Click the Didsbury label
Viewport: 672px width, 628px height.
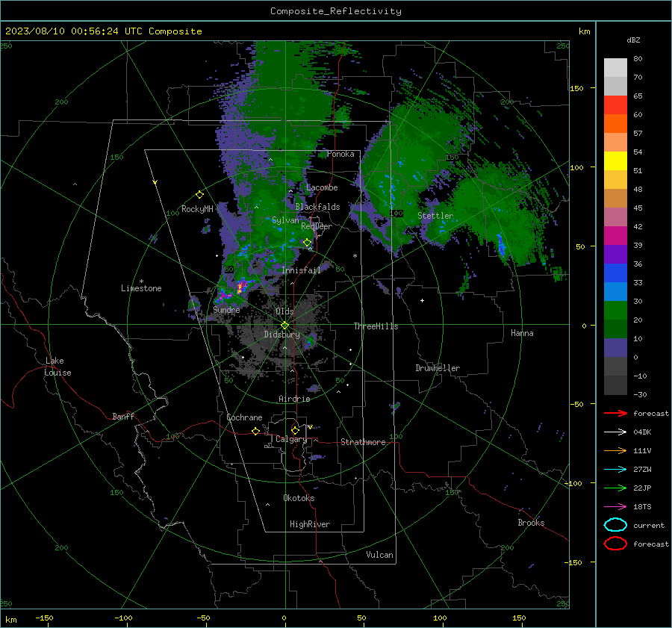pos(281,335)
